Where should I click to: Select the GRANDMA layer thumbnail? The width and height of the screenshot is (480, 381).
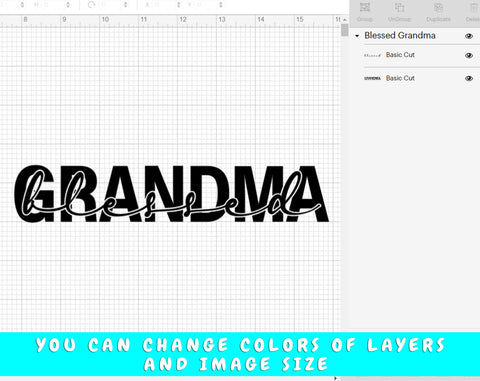tap(372, 78)
